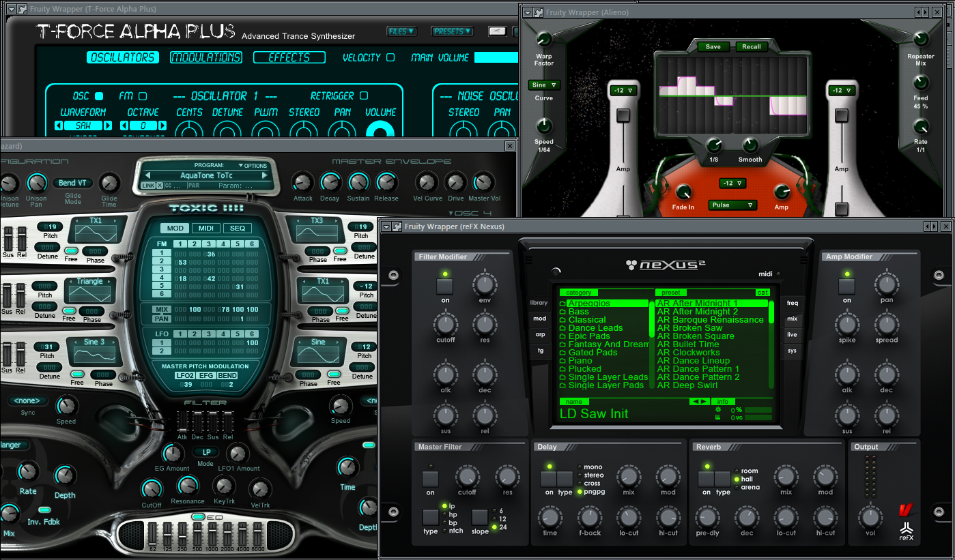Viewport: 955px width, 560px height.
Task: Open the Pulse waveform dropdown in Alieno
Action: 732,205
